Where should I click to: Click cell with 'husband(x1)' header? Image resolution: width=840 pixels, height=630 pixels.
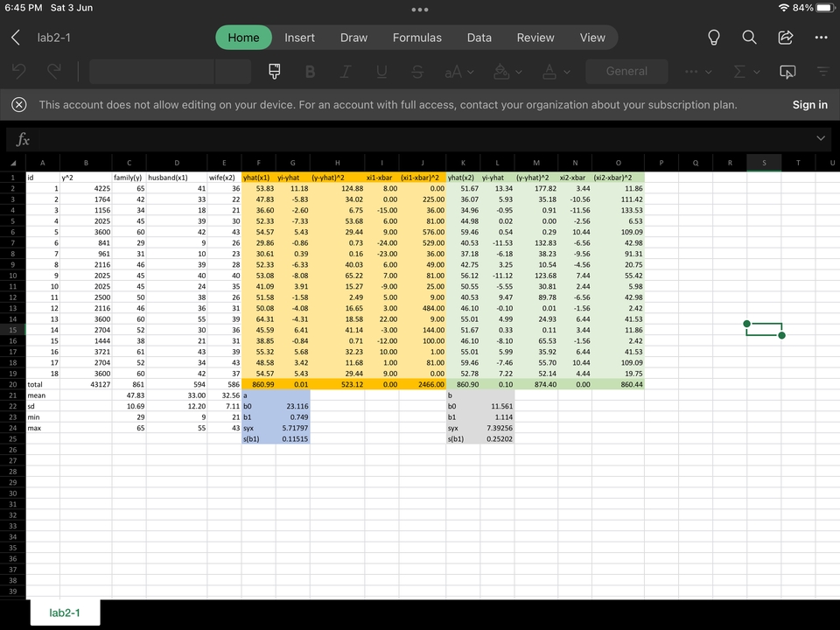coord(176,178)
